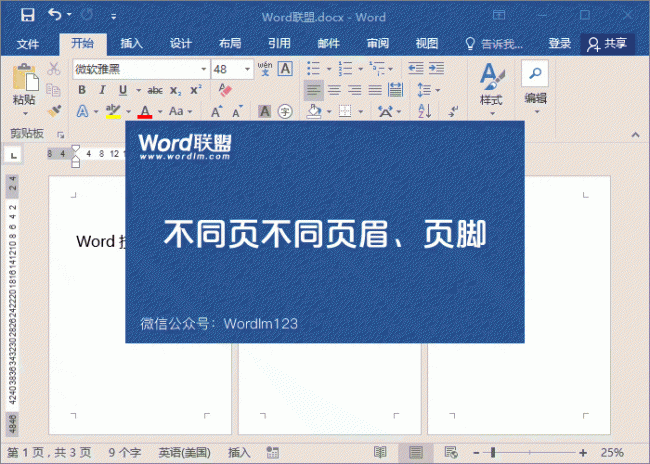The width and height of the screenshot is (650, 464).
Task: Open the font color dropdown arrow
Action: pos(160,111)
